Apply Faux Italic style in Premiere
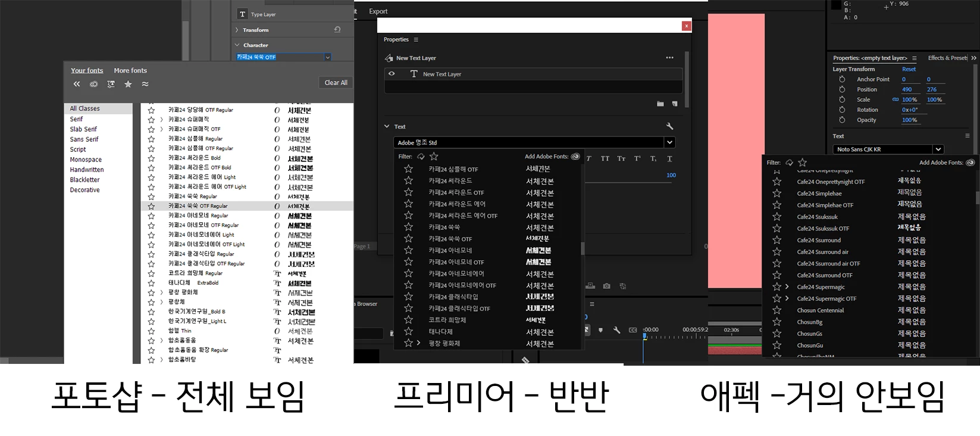The height and width of the screenshot is (436, 980). click(x=588, y=158)
